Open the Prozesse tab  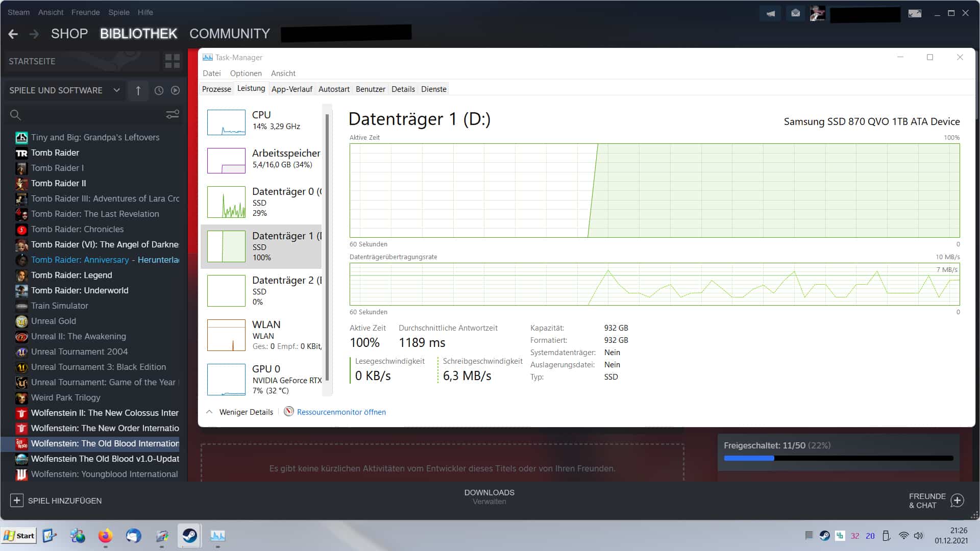click(216, 89)
